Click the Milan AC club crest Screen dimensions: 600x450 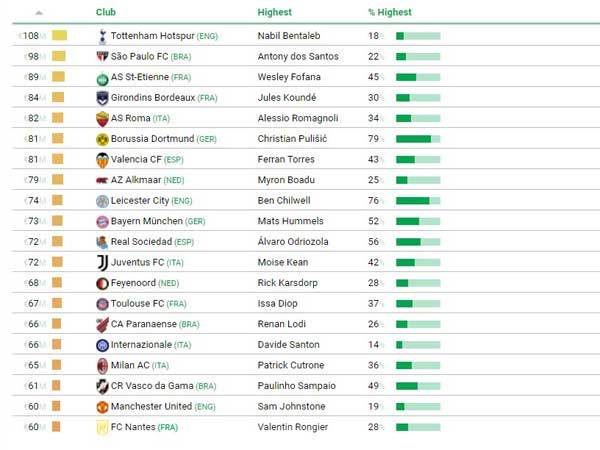click(102, 365)
